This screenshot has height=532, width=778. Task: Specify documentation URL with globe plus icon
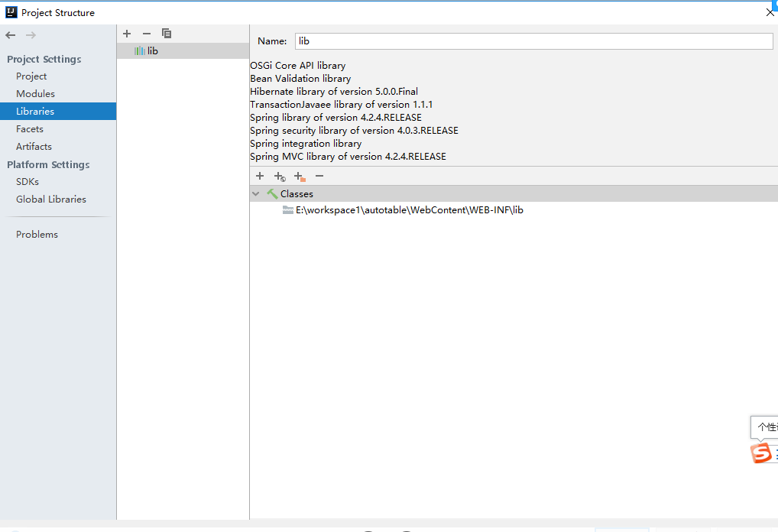pyautogui.click(x=280, y=177)
